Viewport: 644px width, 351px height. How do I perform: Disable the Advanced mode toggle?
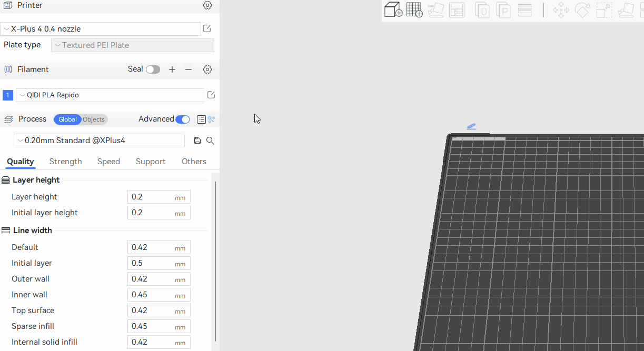click(182, 119)
